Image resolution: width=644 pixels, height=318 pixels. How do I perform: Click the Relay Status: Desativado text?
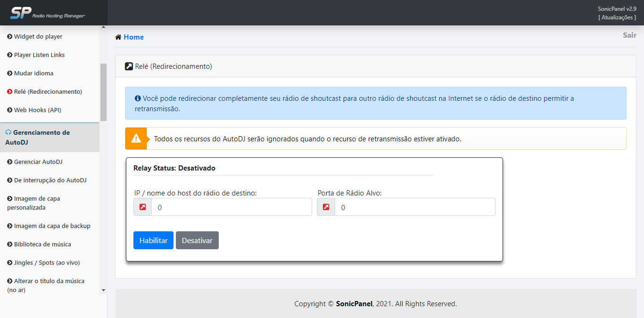pyautogui.click(x=174, y=168)
